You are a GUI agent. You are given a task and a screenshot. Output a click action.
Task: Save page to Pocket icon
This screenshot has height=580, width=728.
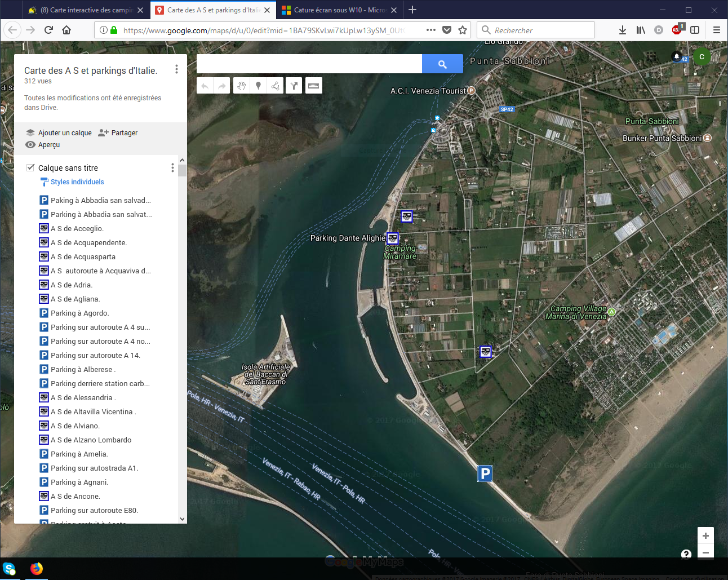(x=447, y=30)
